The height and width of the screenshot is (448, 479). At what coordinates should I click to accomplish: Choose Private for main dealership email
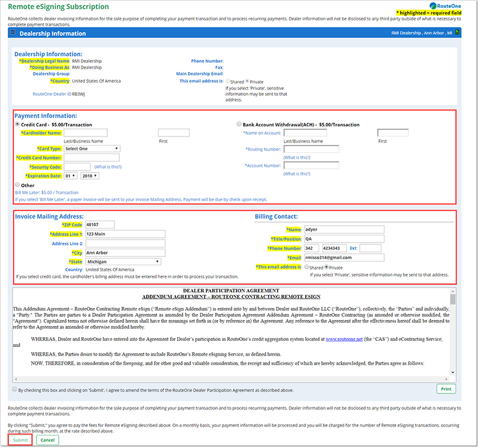point(247,81)
